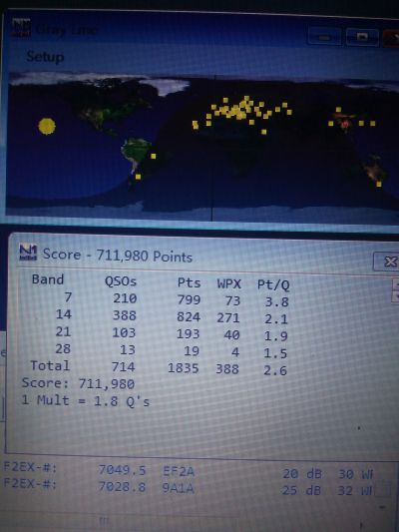Screen dimensions: 399x532
Task: Click the red station marker near Japan
Action: point(345,125)
